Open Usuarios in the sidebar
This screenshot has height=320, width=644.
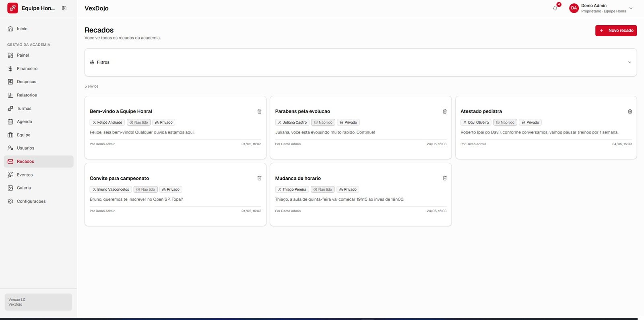(39, 148)
